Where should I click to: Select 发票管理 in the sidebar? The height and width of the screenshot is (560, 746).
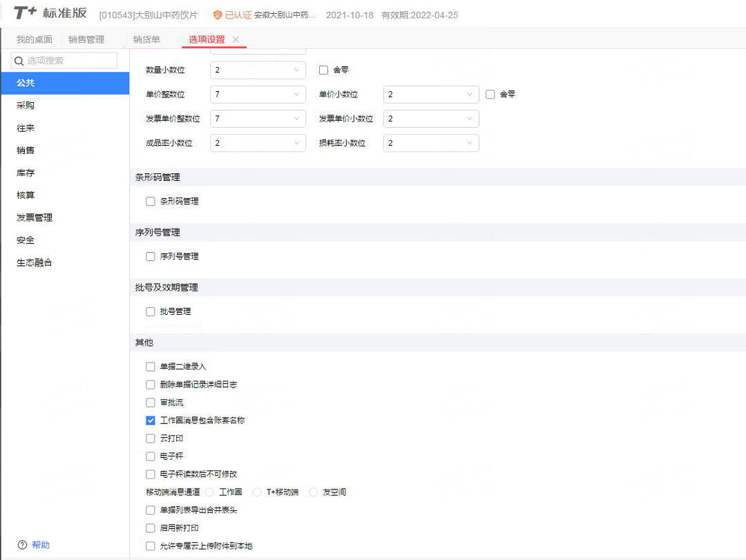click(x=65, y=218)
